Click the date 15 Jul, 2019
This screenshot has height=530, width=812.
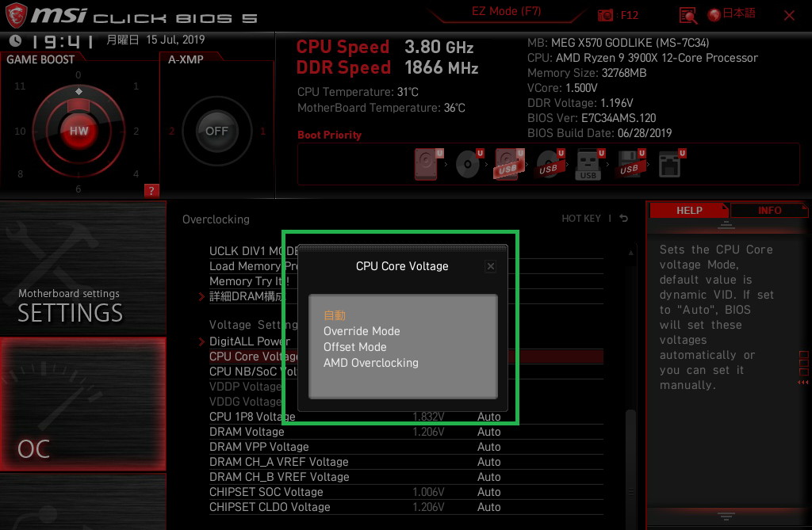coord(175,40)
